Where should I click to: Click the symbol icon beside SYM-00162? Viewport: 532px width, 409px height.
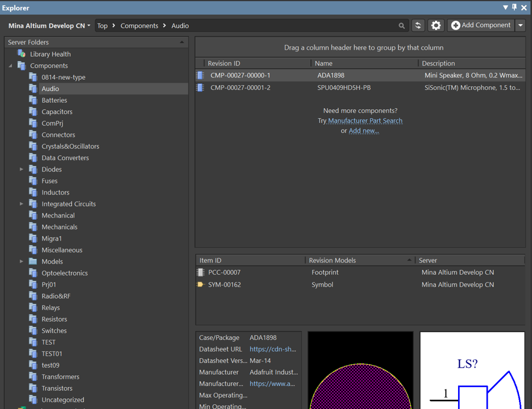200,284
